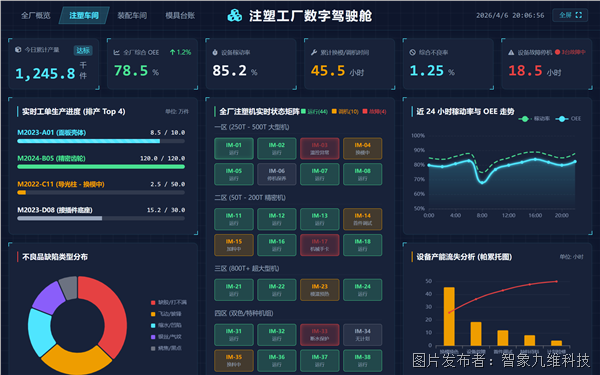Click the 1,245.8 output value
This screenshot has width=600, height=375.
tap(45, 73)
